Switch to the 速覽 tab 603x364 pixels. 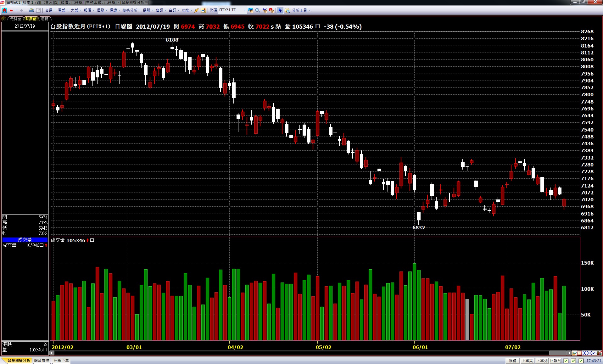(x=45, y=19)
